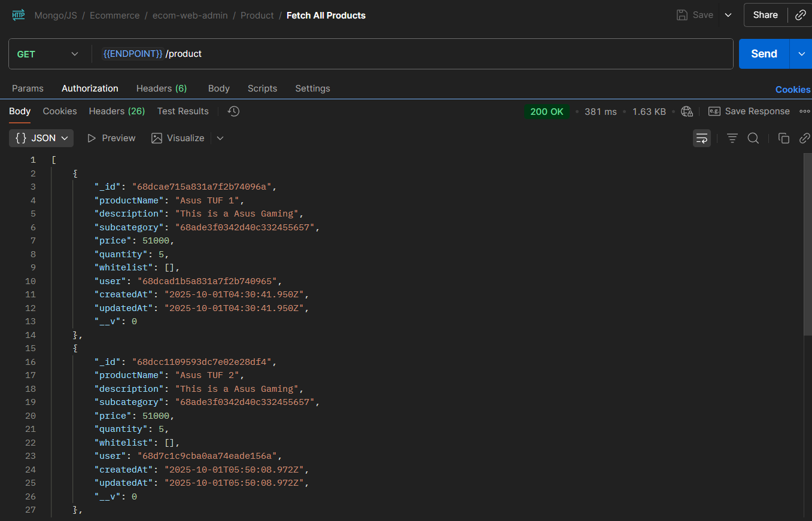The height and width of the screenshot is (521, 812).
Task: Open the three-dot response options menu
Action: coord(804,111)
